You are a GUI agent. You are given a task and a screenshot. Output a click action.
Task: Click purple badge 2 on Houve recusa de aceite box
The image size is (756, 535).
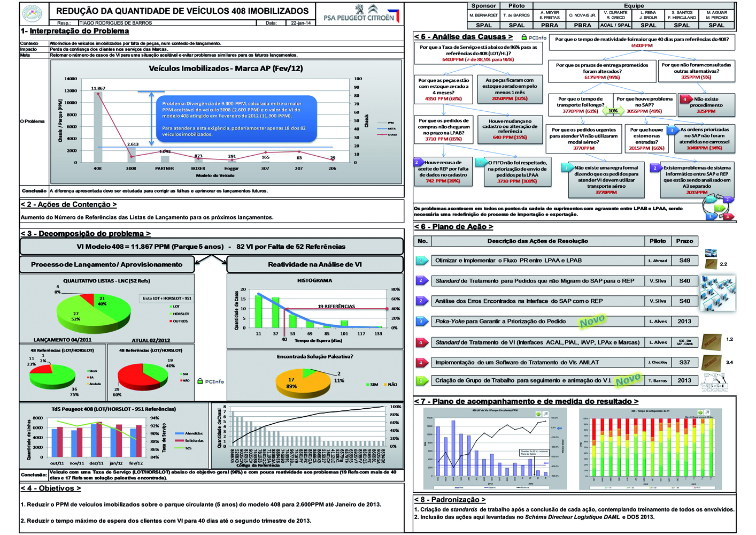tap(418, 162)
